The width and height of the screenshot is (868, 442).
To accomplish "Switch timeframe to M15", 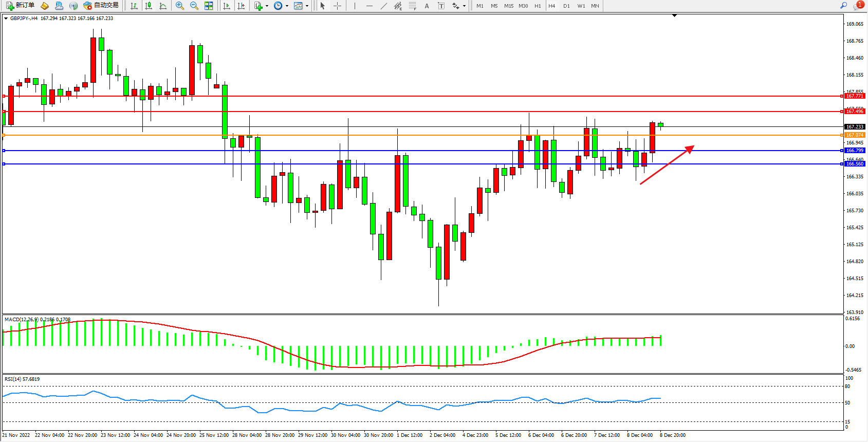I will coord(509,6).
